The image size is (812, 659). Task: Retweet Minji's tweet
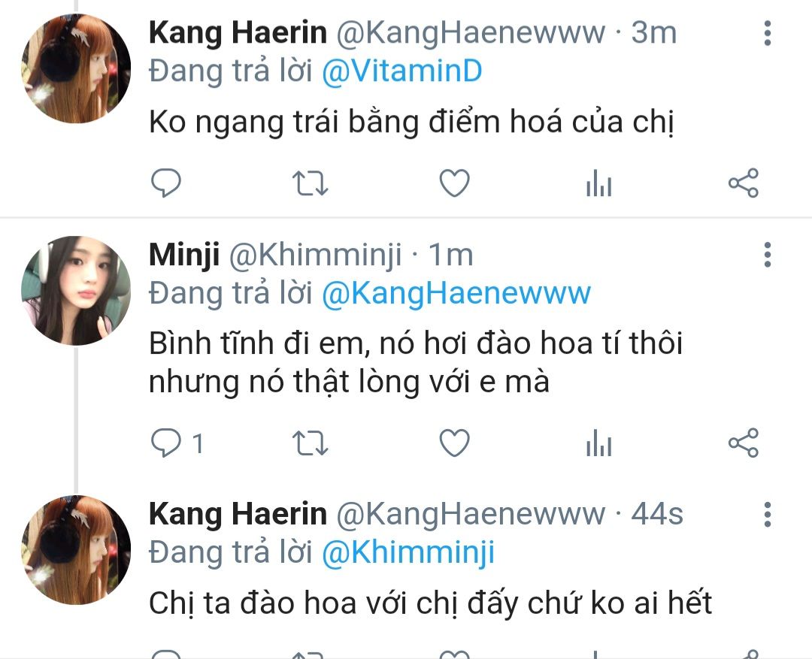(310, 443)
